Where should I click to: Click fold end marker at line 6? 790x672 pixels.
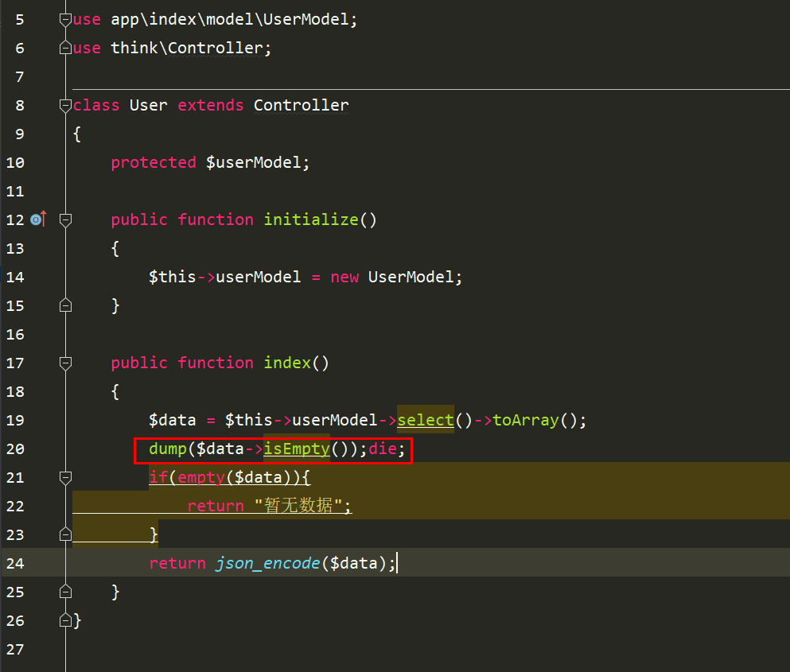point(65,48)
